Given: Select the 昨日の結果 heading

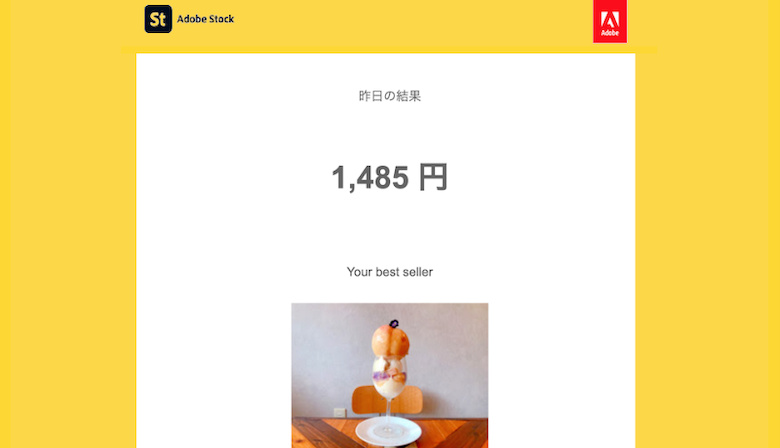Looking at the screenshot, I should (x=390, y=96).
